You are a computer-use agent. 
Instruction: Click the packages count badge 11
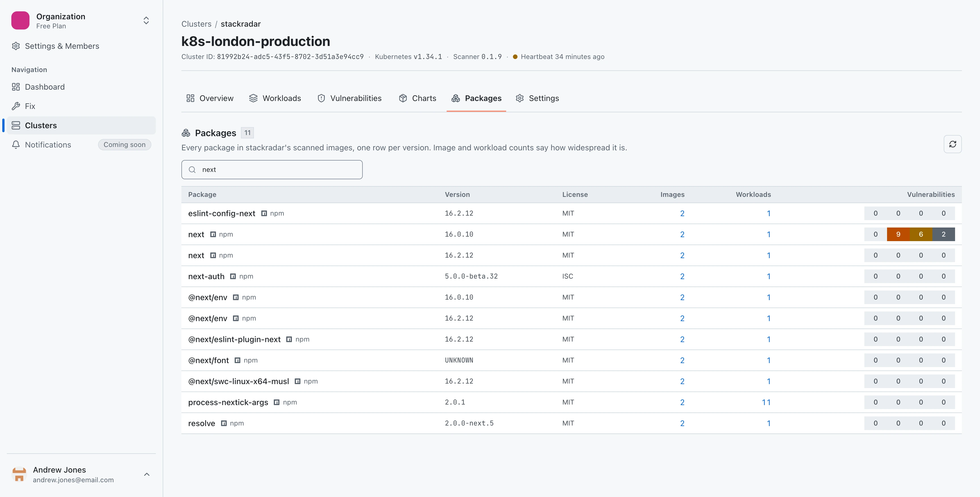coord(247,133)
